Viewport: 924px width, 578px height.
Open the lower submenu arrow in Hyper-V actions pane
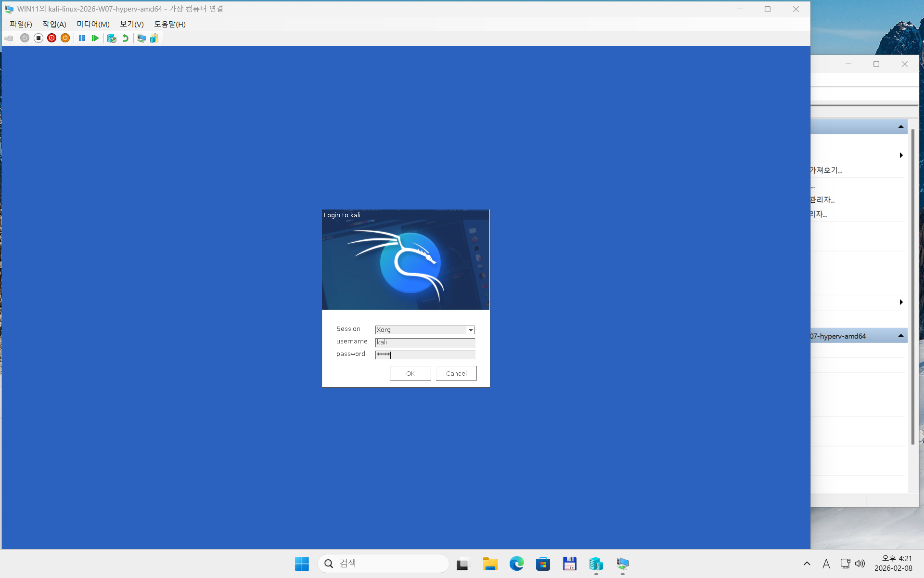901,302
